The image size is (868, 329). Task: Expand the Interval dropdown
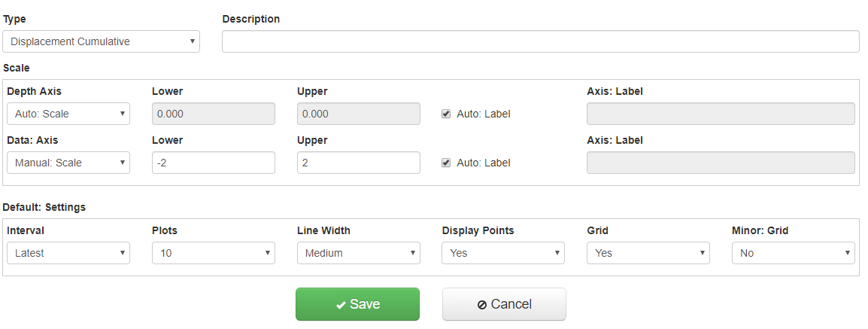click(68, 253)
